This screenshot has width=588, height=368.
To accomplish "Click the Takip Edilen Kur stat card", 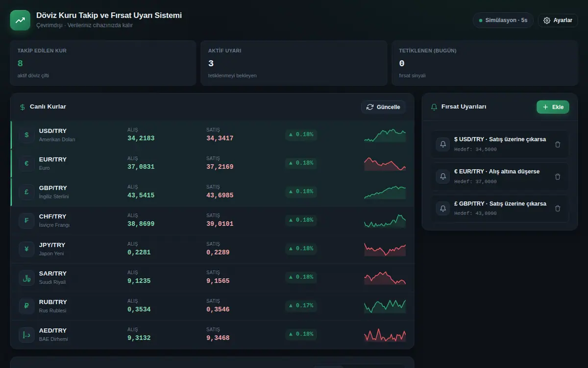I will click(103, 63).
